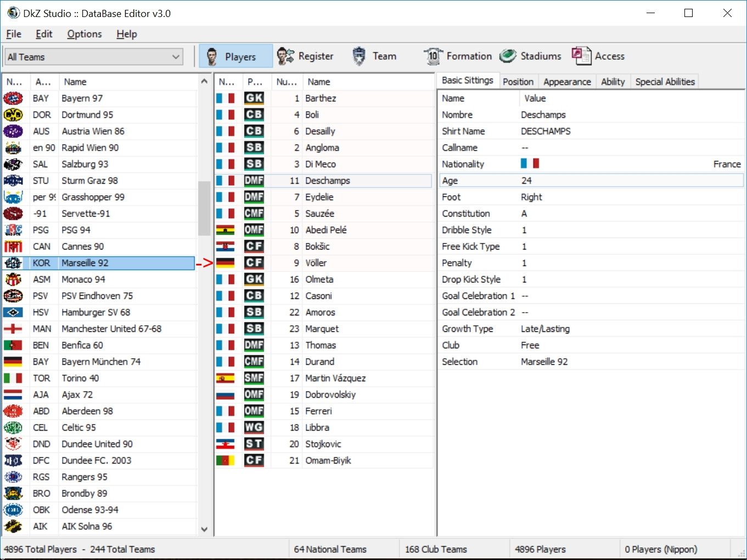Open the Options menu
The width and height of the screenshot is (747, 560).
[85, 34]
